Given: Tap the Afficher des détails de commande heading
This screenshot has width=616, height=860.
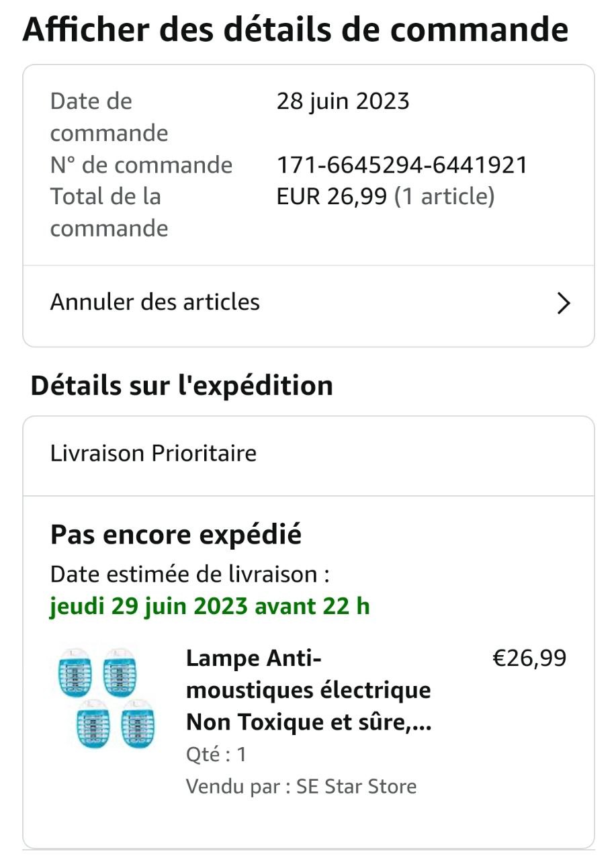Looking at the screenshot, I should (x=296, y=30).
